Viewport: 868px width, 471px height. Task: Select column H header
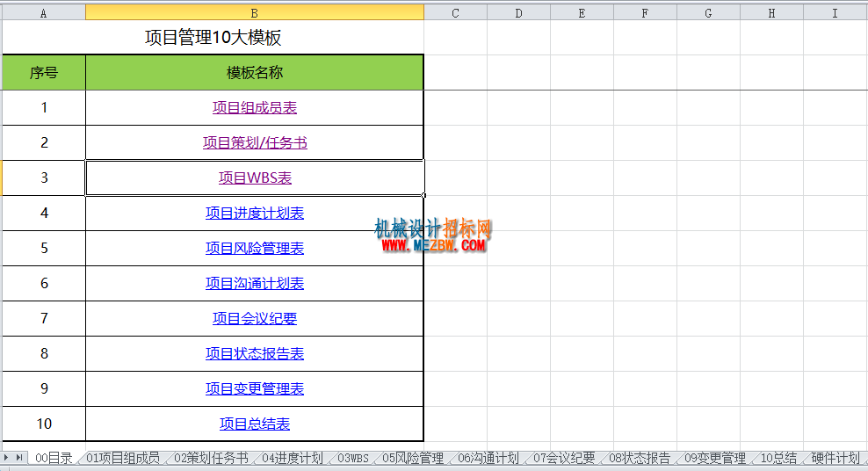click(771, 12)
